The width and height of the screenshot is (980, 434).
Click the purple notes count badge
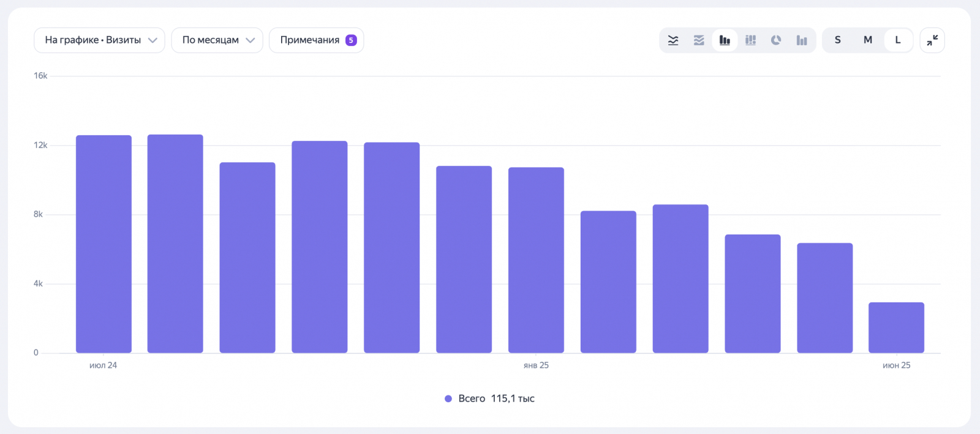[351, 40]
